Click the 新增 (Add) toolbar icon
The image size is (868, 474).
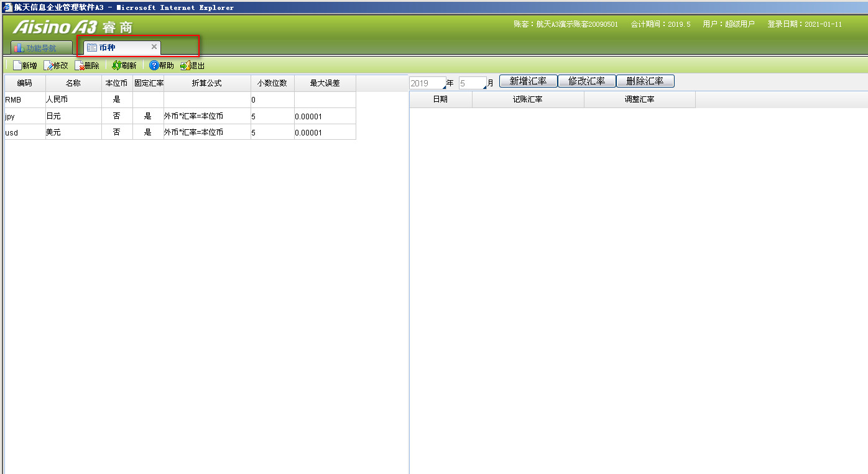pyautogui.click(x=17, y=65)
